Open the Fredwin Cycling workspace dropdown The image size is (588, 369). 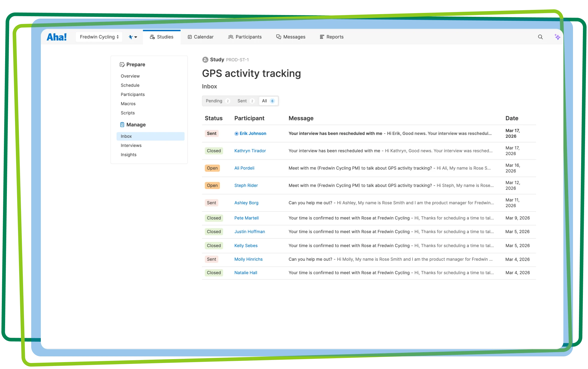click(x=99, y=37)
